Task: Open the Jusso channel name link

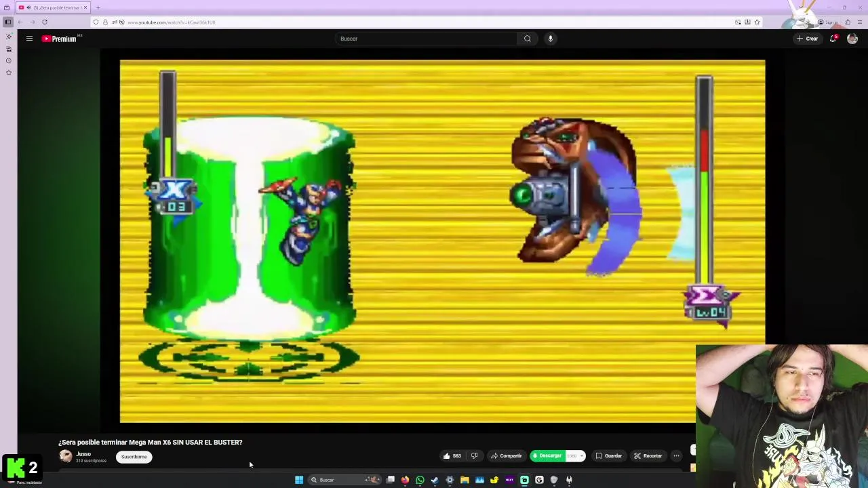Action: (x=83, y=454)
